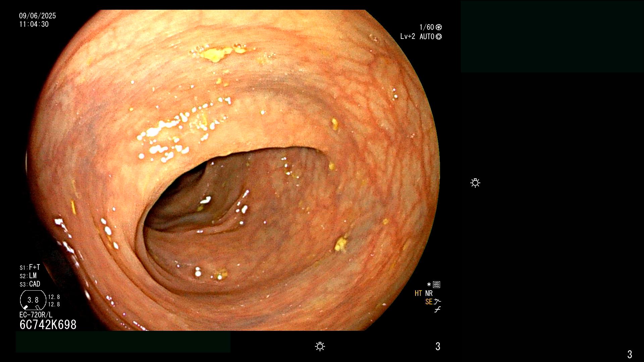Click the brightness sun icon beneath the endoscope image

[x=320, y=346]
